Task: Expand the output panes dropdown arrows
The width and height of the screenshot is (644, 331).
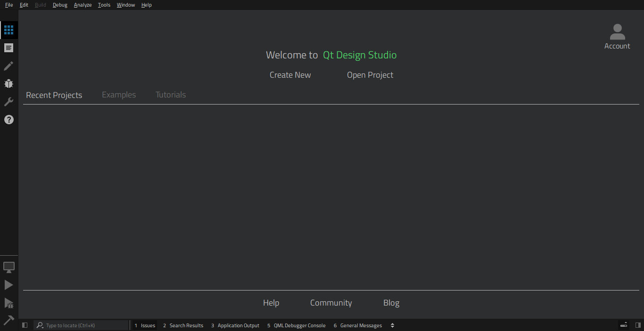Action: click(x=392, y=325)
